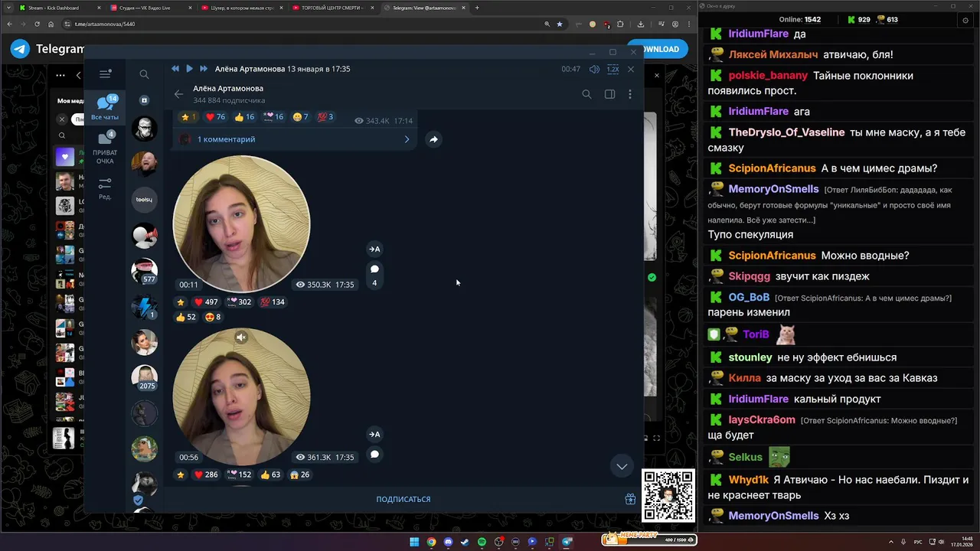Select ПРИВАТОЧКА folder

[x=105, y=148]
